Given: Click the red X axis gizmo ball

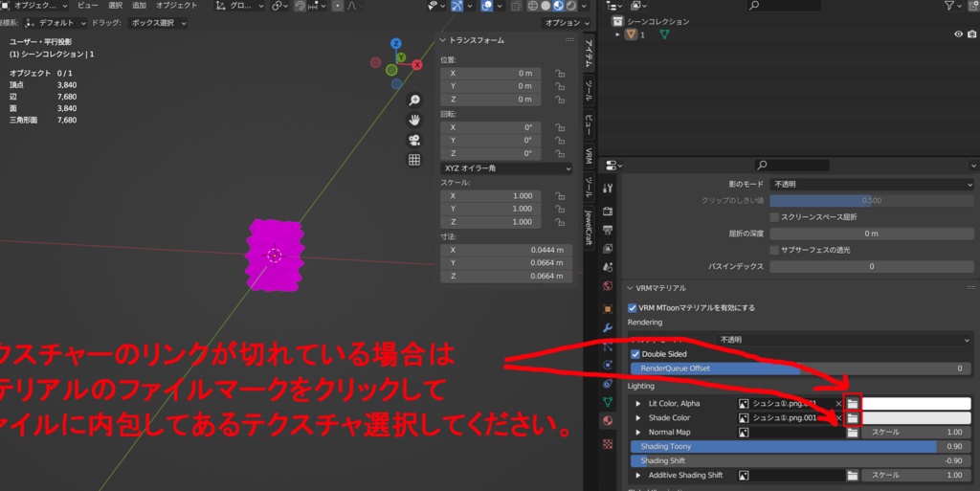Looking at the screenshot, I should (417, 65).
